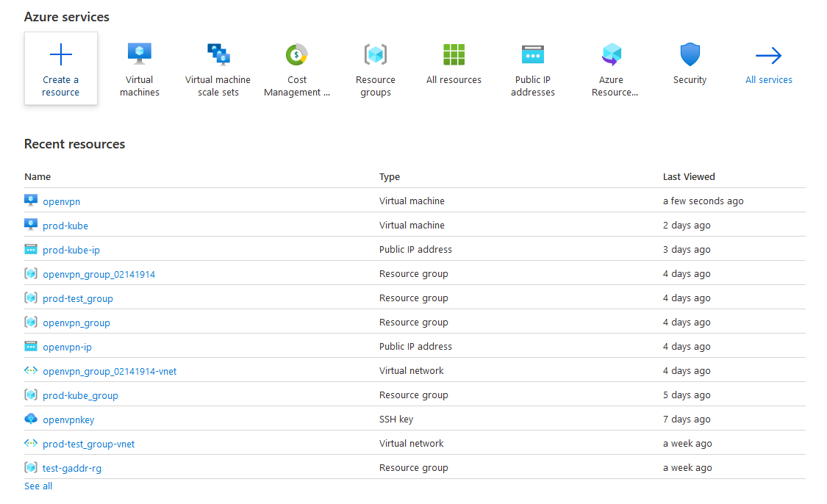Open the openvpn_group_02141914 resource group
The image size is (827, 504).
coord(99,274)
